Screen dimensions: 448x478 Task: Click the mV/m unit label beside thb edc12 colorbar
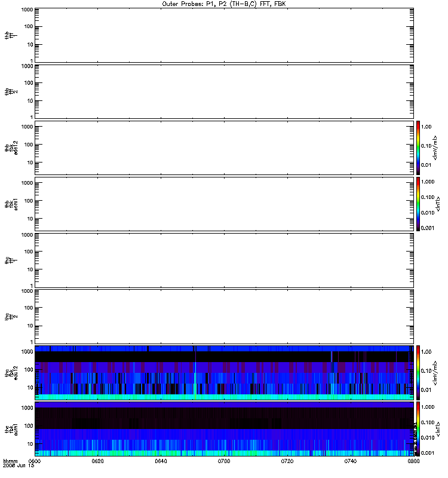(x=435, y=148)
